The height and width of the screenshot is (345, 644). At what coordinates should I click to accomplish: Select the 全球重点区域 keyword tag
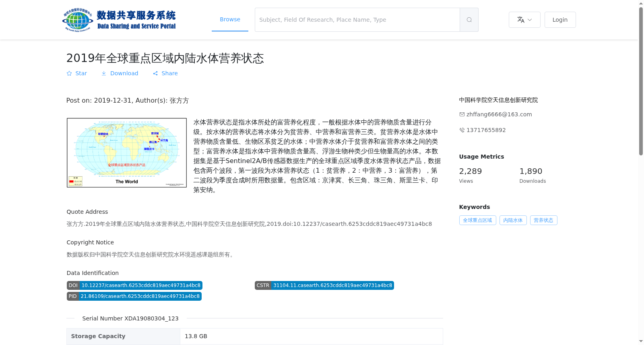477,220
